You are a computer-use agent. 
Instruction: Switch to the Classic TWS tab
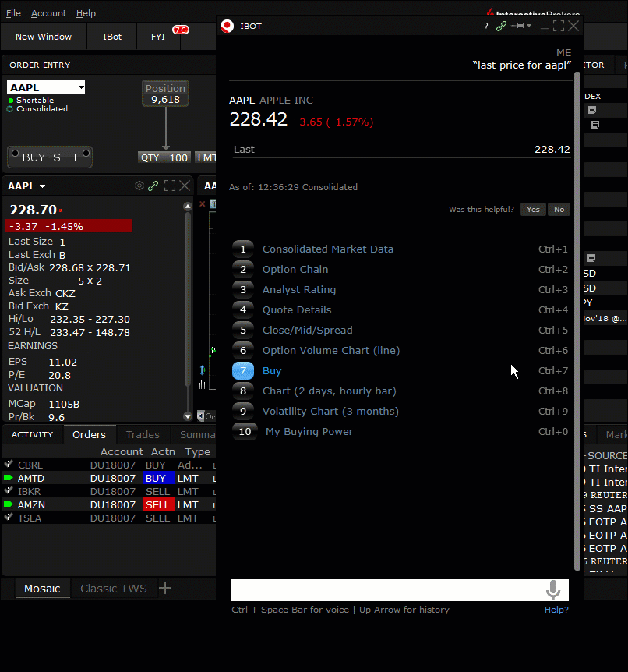coord(114,589)
